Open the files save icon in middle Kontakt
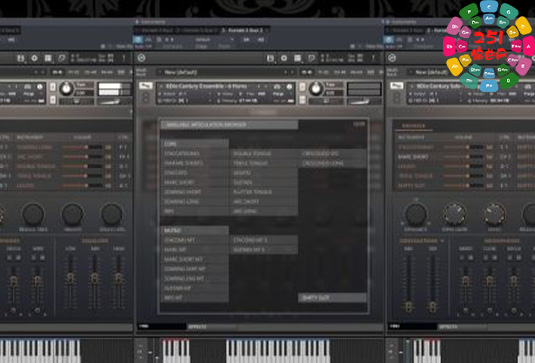This screenshot has width=535, height=363. tap(270, 58)
